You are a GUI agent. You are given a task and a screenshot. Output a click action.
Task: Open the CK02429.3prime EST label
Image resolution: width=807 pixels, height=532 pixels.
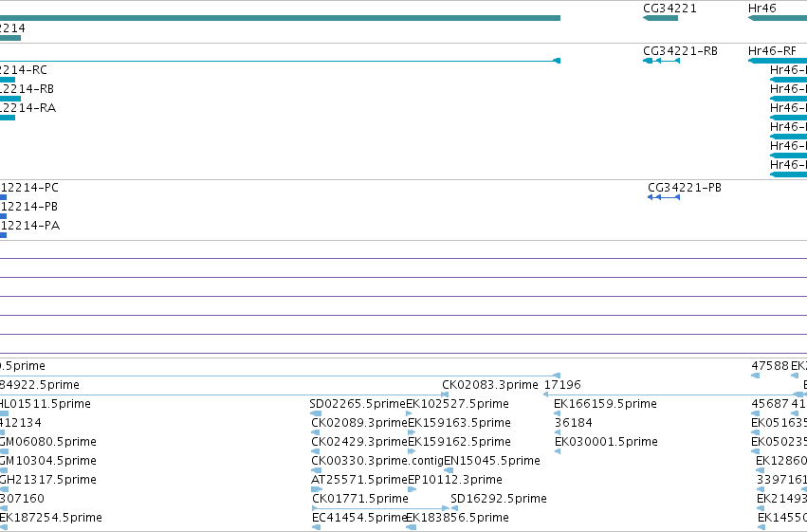[x=359, y=442]
